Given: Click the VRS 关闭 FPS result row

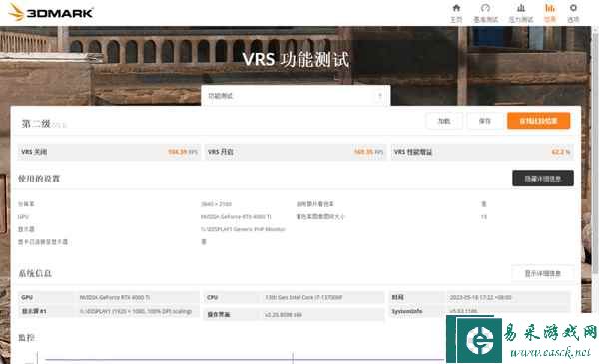Looking at the screenshot, I should pos(109,152).
